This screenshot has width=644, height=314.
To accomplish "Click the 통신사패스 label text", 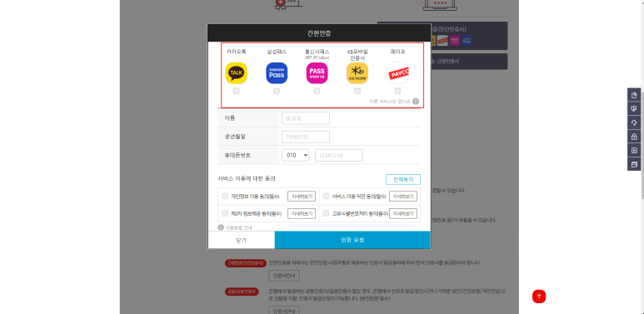I will (317, 52).
